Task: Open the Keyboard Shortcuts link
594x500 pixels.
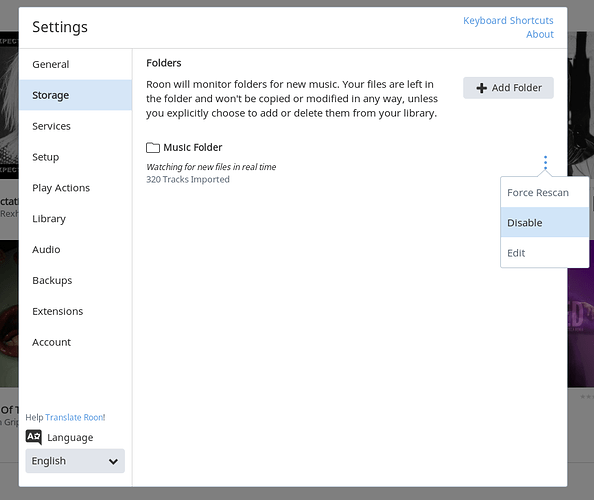Action: (x=508, y=20)
